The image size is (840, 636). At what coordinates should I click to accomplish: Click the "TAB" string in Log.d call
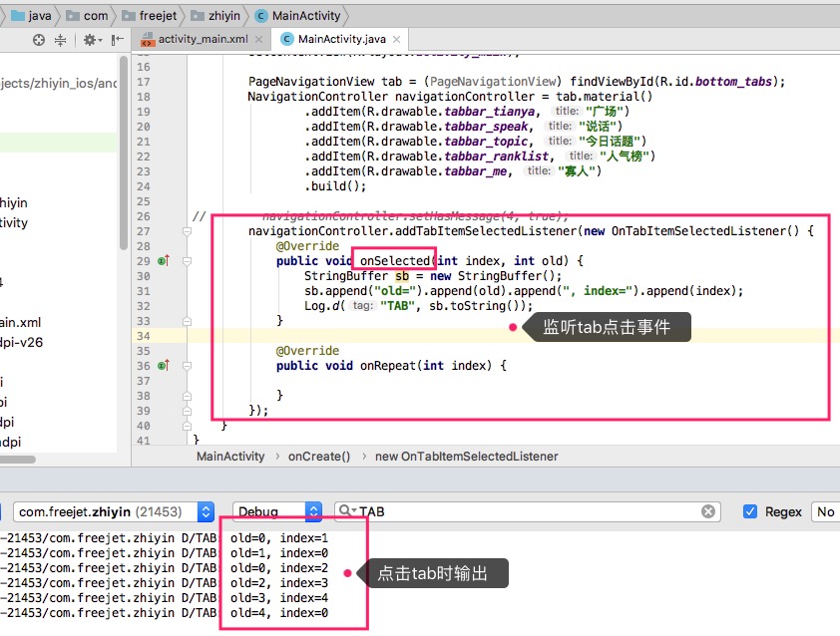coord(397,306)
